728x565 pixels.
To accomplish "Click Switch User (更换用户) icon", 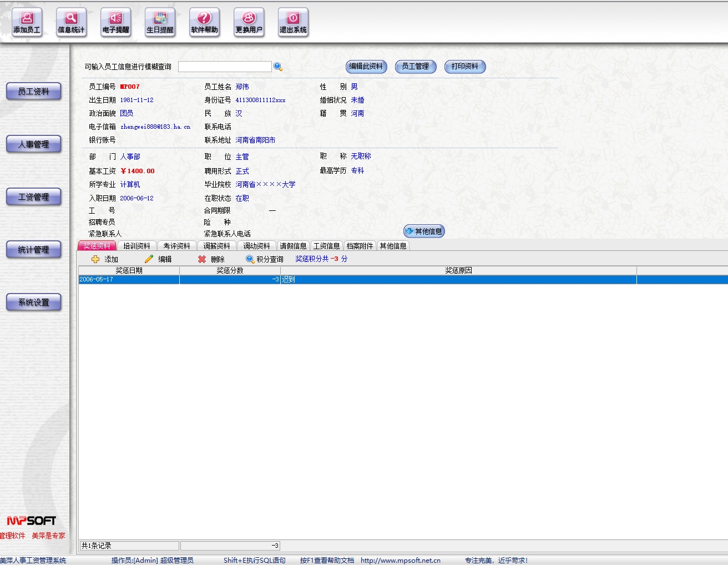I will pyautogui.click(x=249, y=23).
